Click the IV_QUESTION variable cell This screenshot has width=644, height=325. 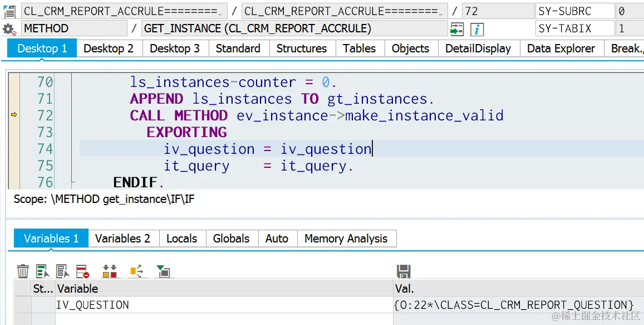[224, 305]
